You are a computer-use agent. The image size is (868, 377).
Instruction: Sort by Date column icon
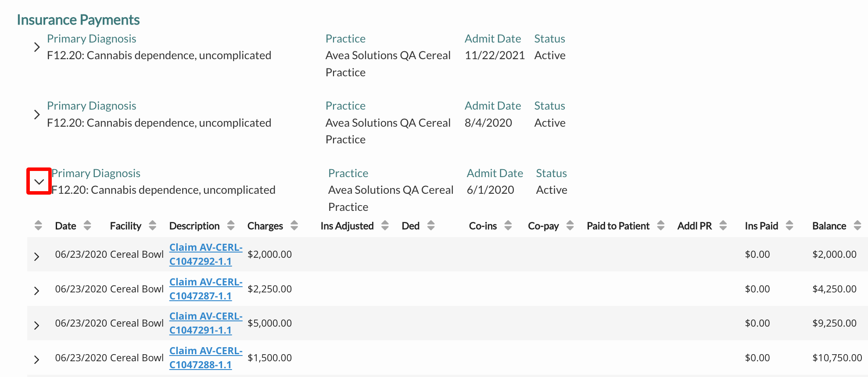coord(87,226)
